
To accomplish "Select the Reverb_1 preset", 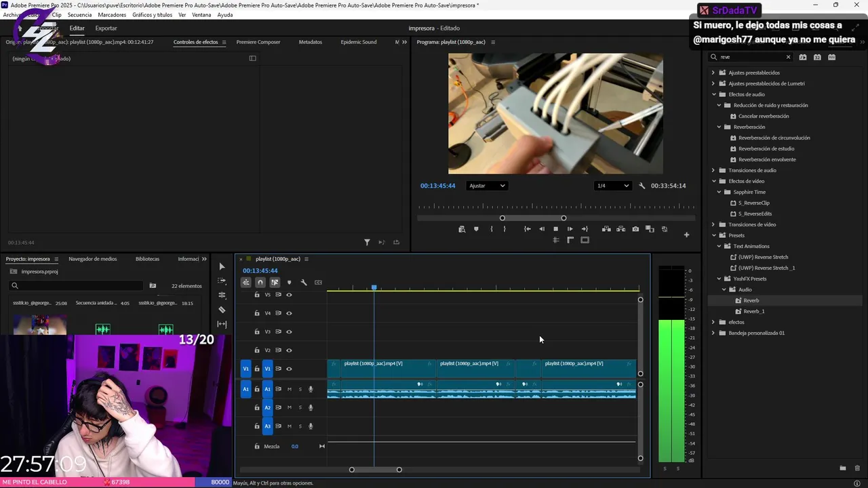I will [754, 311].
